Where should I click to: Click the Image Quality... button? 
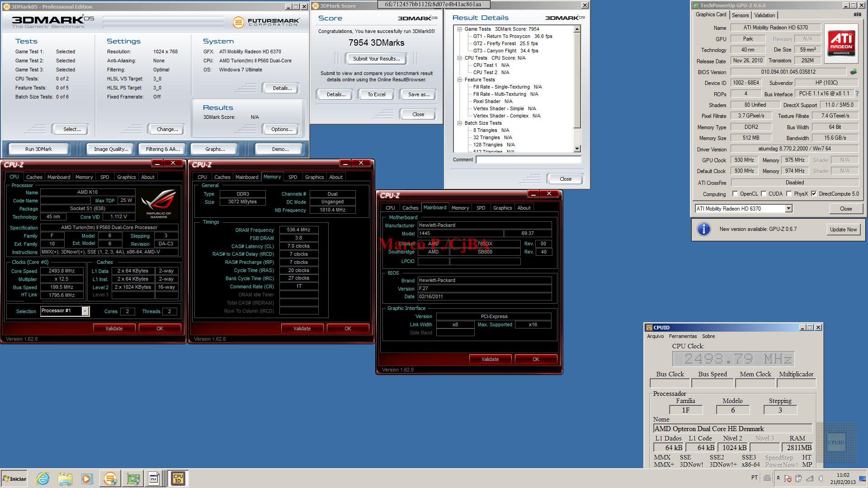pyautogui.click(x=111, y=149)
